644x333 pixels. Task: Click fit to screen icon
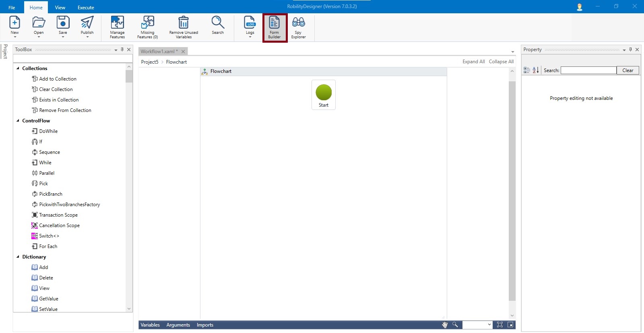pyautogui.click(x=500, y=325)
